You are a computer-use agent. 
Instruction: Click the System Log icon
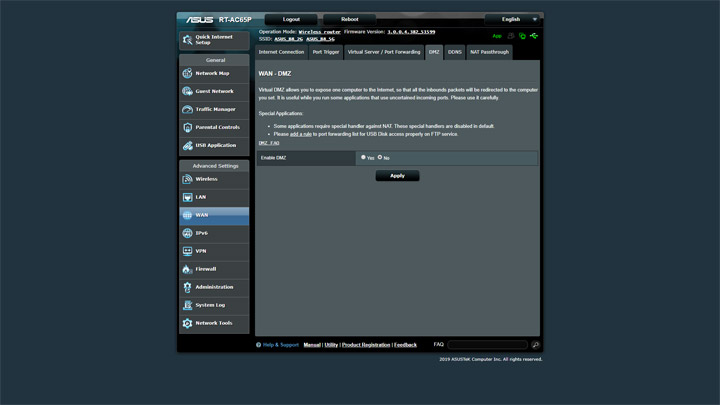(187, 305)
